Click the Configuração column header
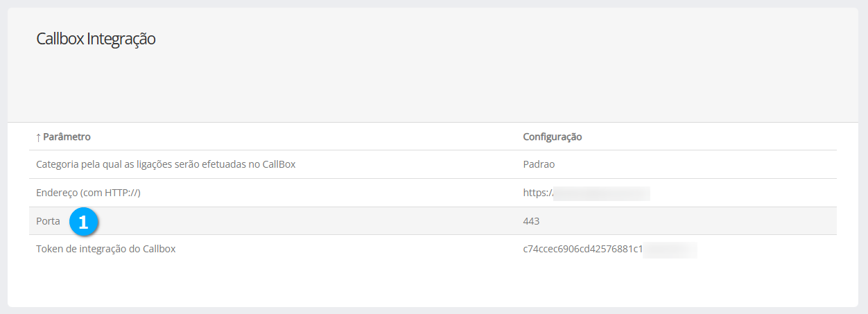 coord(552,137)
